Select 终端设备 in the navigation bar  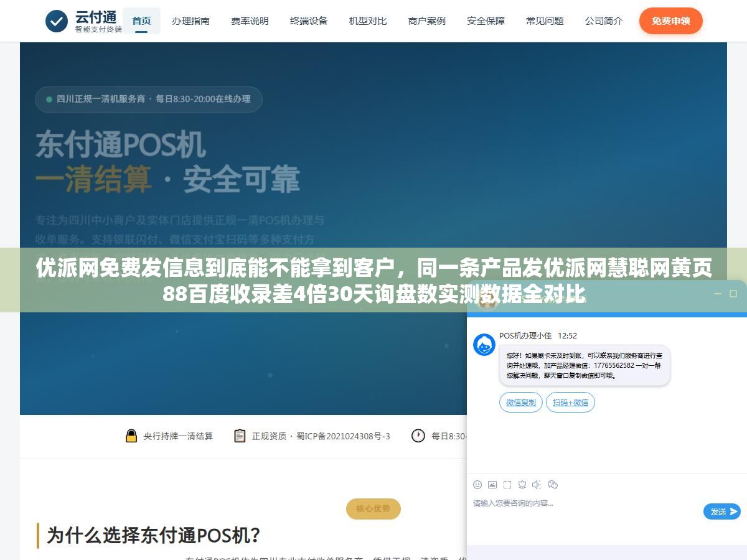309,21
